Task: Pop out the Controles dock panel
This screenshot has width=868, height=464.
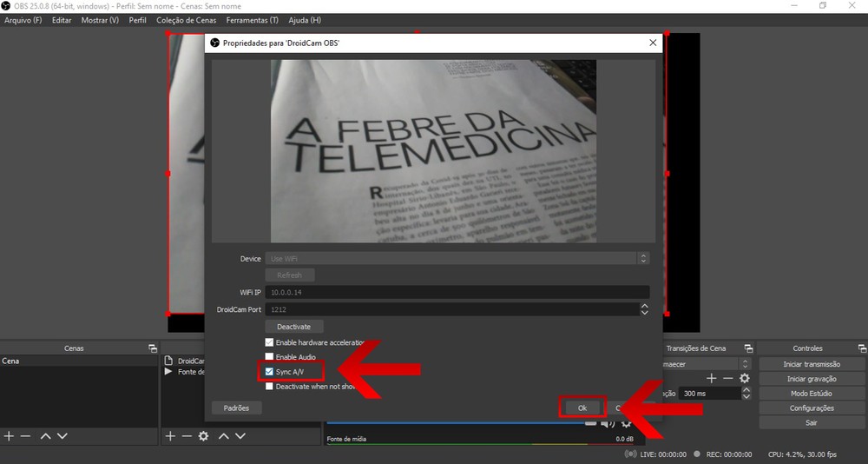Action: (862, 348)
